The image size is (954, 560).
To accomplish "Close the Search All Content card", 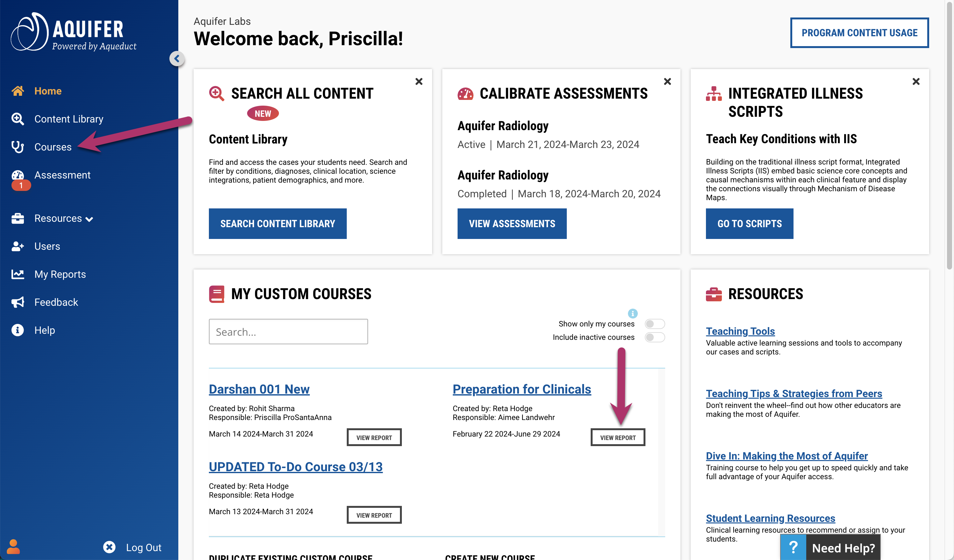I will click(x=419, y=81).
